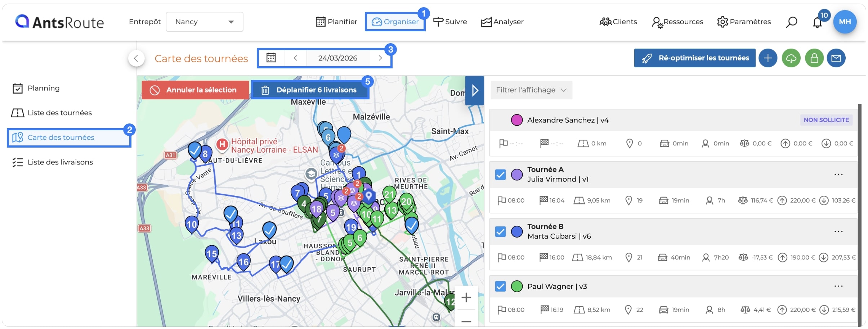This screenshot has width=868, height=329.
Task: Open the search magnifier icon
Action: 791,22
